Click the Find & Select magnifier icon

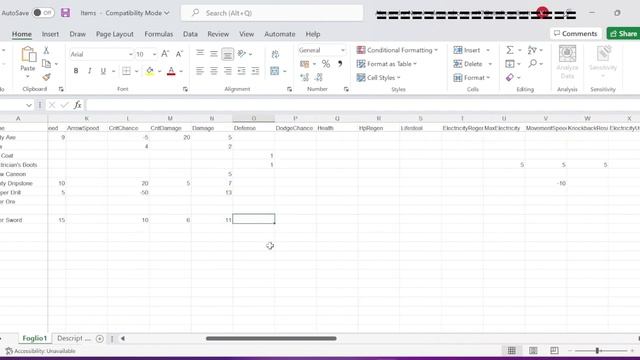pos(532,64)
